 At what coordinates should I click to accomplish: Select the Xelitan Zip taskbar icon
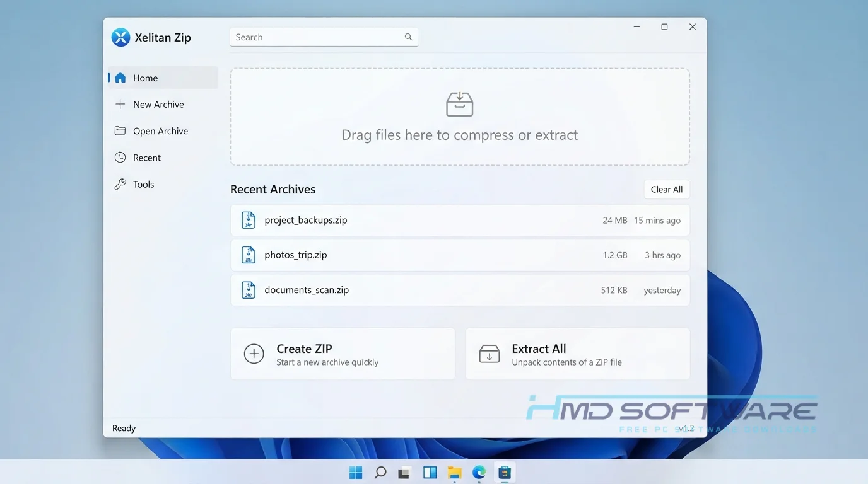click(x=505, y=473)
